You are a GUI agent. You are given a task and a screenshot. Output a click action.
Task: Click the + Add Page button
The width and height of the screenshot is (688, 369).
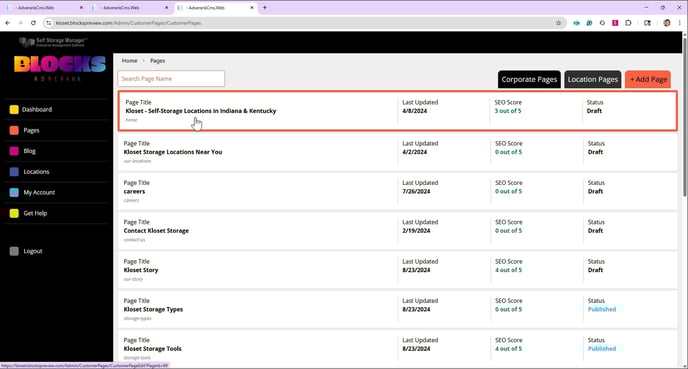648,79
